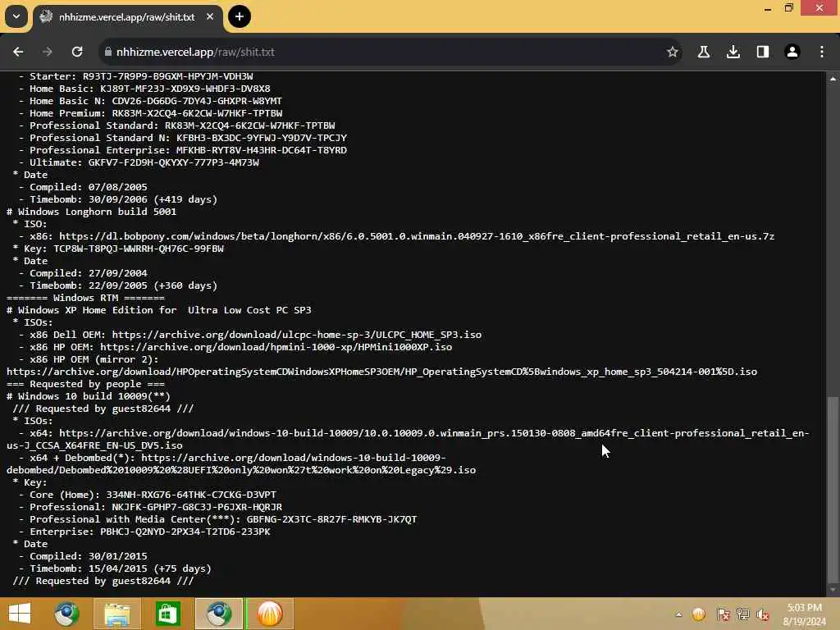Open the muted volume tray icon
The width and height of the screenshot is (840, 630).
763,614
